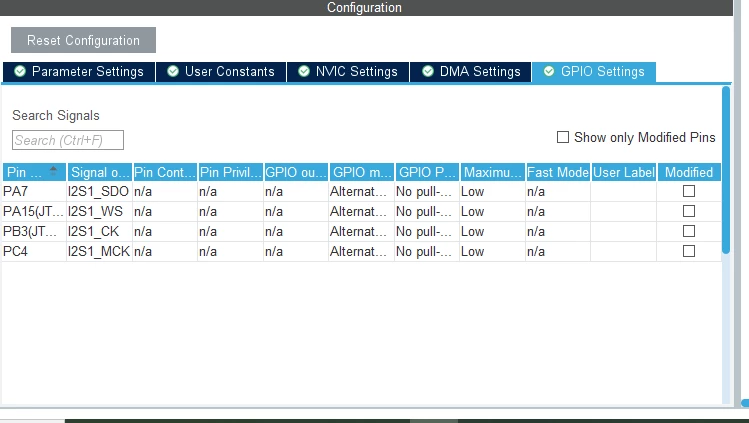Sort by the Signal on Pin column header
The height and width of the screenshot is (423, 749).
click(x=99, y=172)
